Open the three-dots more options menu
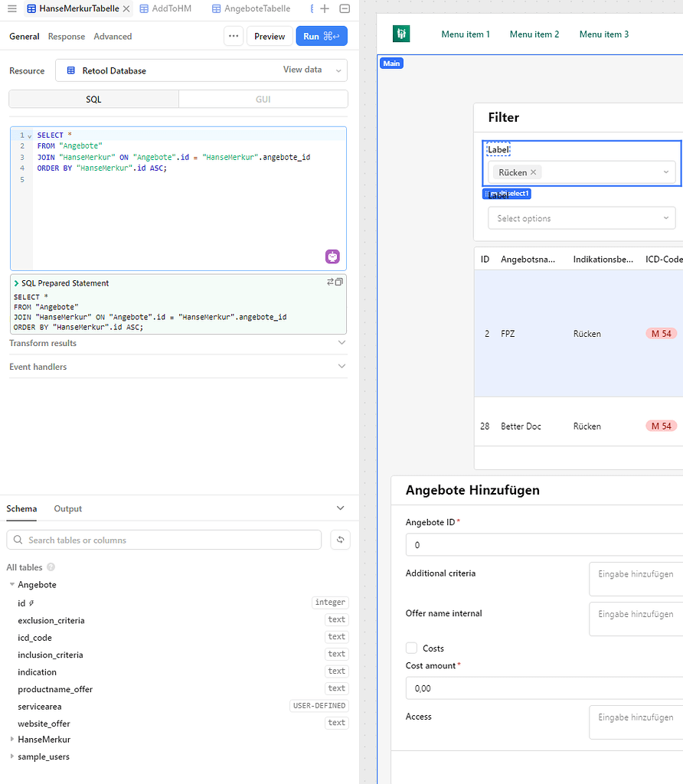This screenshot has height=784, width=683. (x=234, y=36)
